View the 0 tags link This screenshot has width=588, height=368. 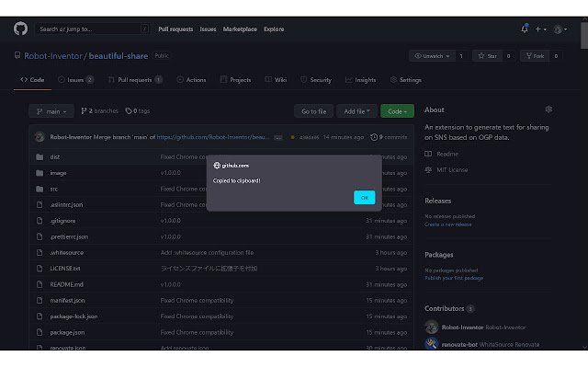coord(137,110)
